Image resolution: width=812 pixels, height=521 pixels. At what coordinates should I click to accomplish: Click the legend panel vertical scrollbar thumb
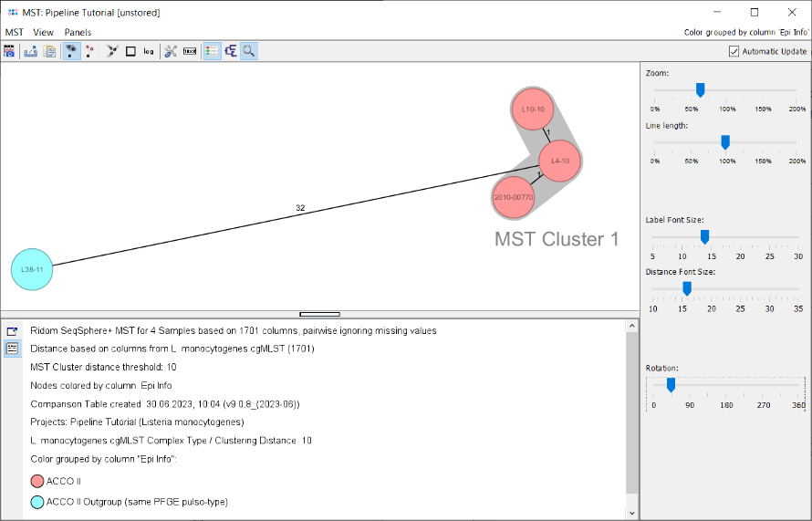631,412
